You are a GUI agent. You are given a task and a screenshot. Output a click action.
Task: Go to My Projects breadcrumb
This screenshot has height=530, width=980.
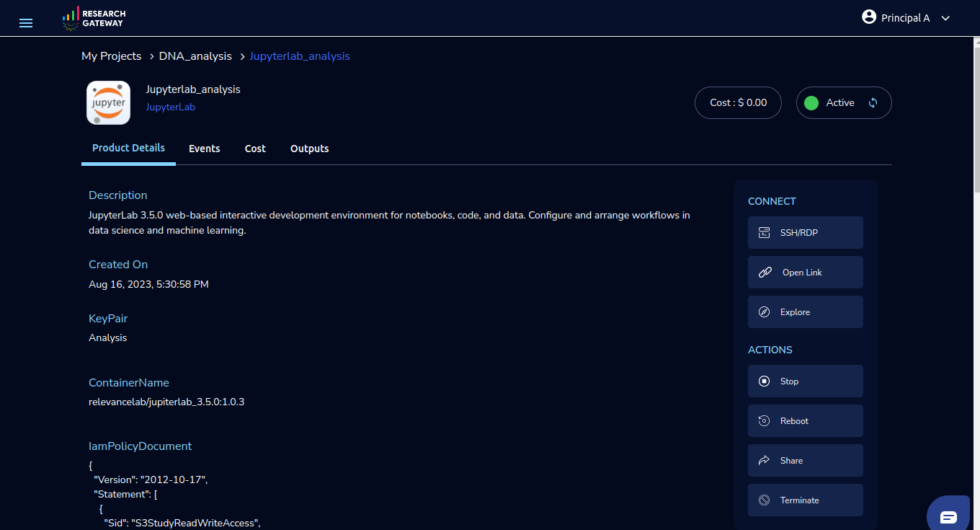click(112, 56)
